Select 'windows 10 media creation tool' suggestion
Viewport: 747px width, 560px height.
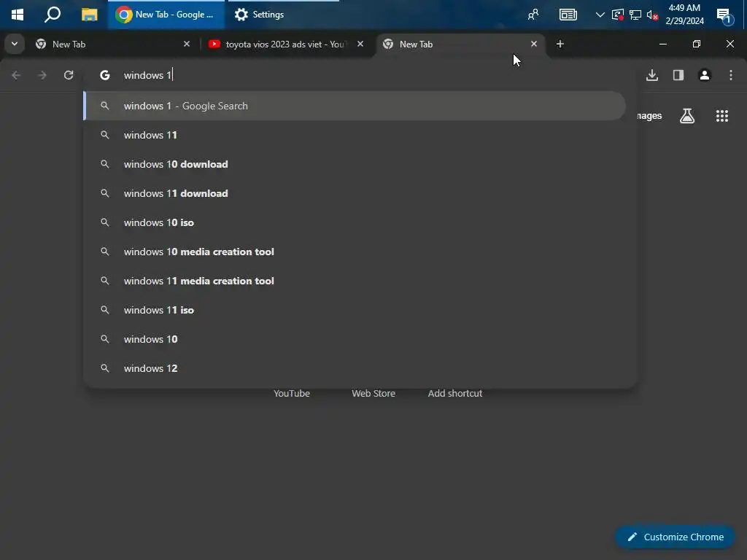355,252
